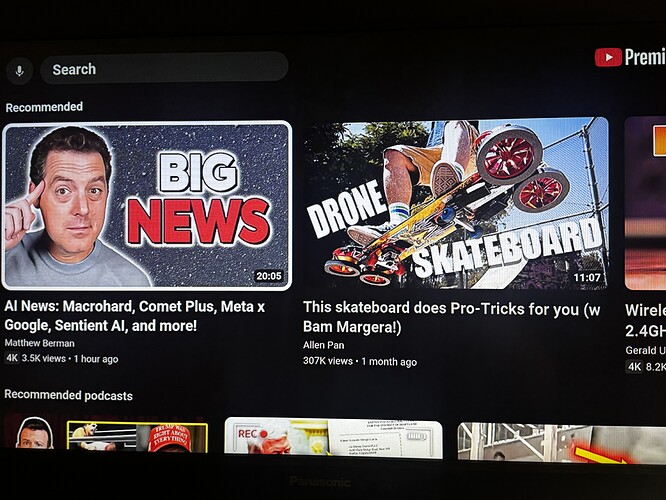This screenshot has width=666, height=500.
Task: Open the Wireless 2.4GH video title
Action: click(x=645, y=320)
